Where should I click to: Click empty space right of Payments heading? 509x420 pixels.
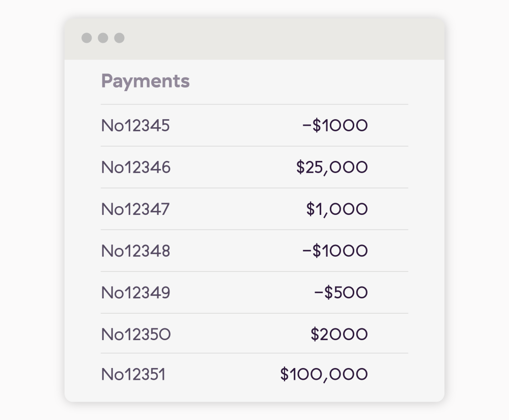[299, 81]
